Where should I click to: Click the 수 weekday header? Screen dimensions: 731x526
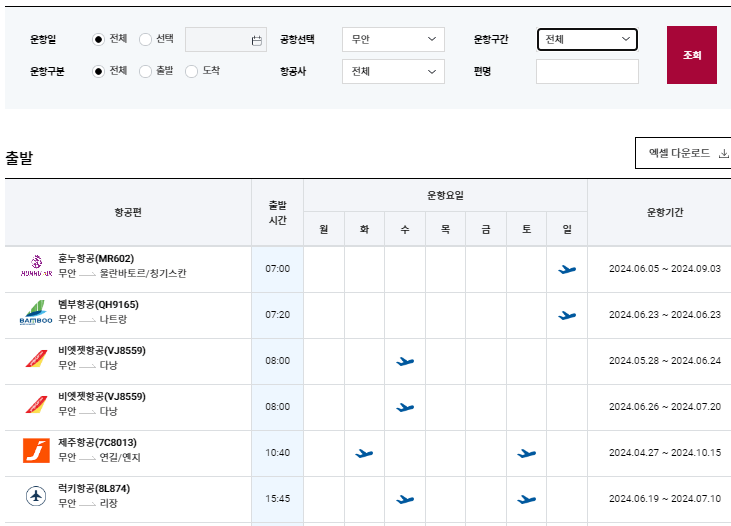point(405,229)
